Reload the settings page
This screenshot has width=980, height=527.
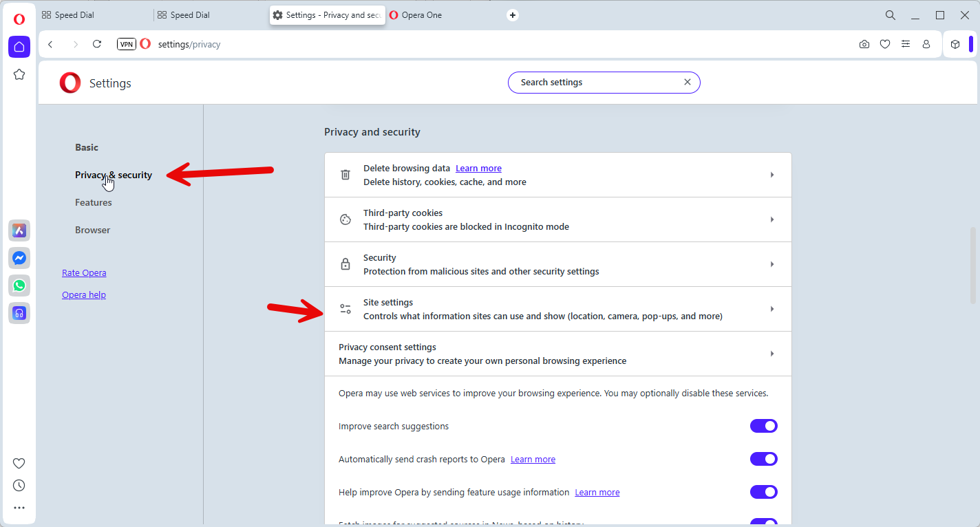coord(97,44)
